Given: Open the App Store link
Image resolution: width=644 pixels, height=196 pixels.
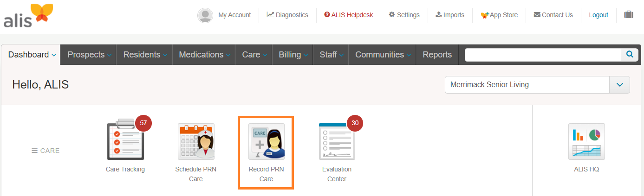Looking at the screenshot, I should pos(499,15).
